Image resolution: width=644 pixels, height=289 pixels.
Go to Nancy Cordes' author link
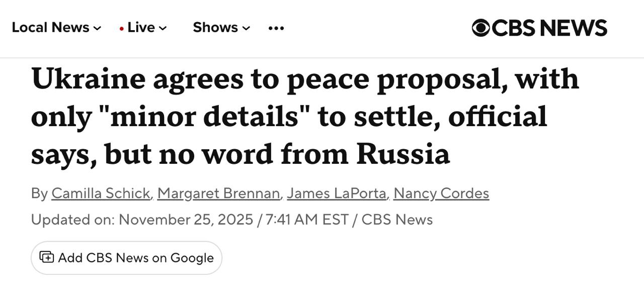pyautogui.click(x=441, y=193)
